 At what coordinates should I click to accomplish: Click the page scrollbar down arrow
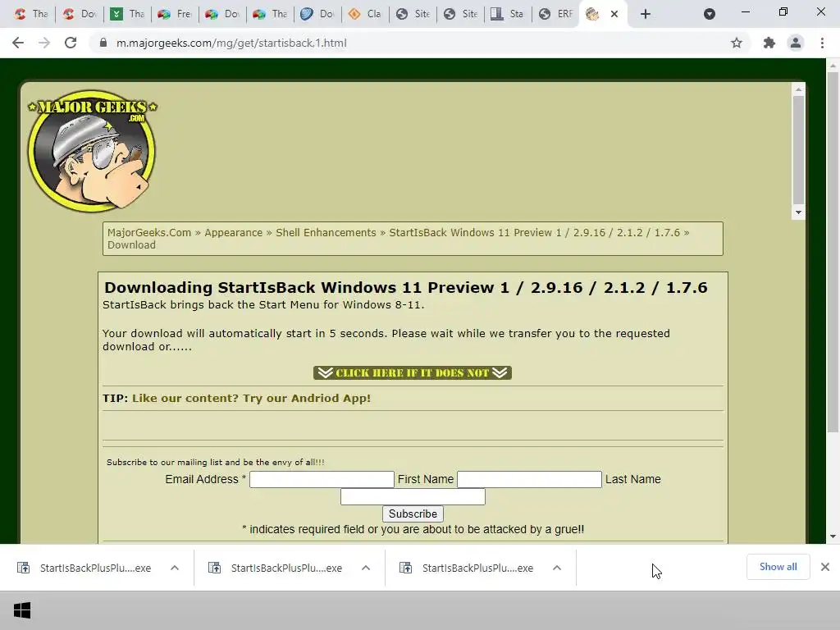pyautogui.click(x=833, y=536)
